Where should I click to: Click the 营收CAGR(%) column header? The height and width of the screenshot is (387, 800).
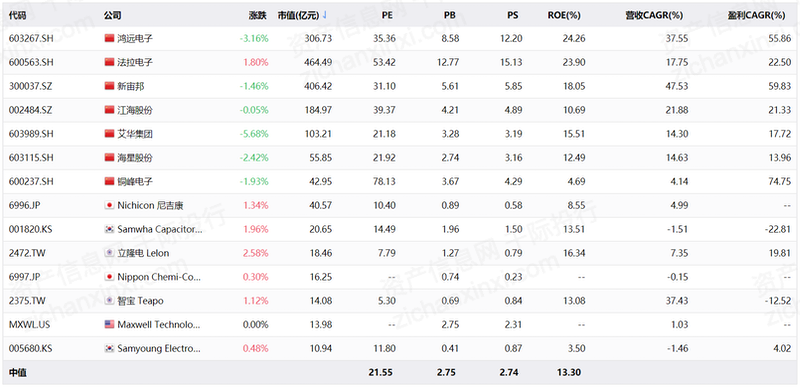coord(654,15)
